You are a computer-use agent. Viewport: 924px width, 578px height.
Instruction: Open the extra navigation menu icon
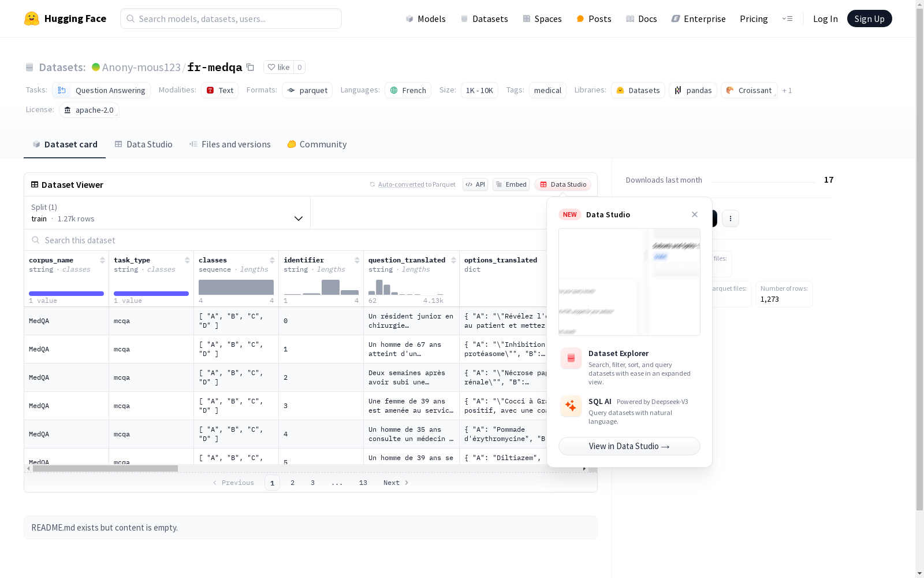pos(787,18)
